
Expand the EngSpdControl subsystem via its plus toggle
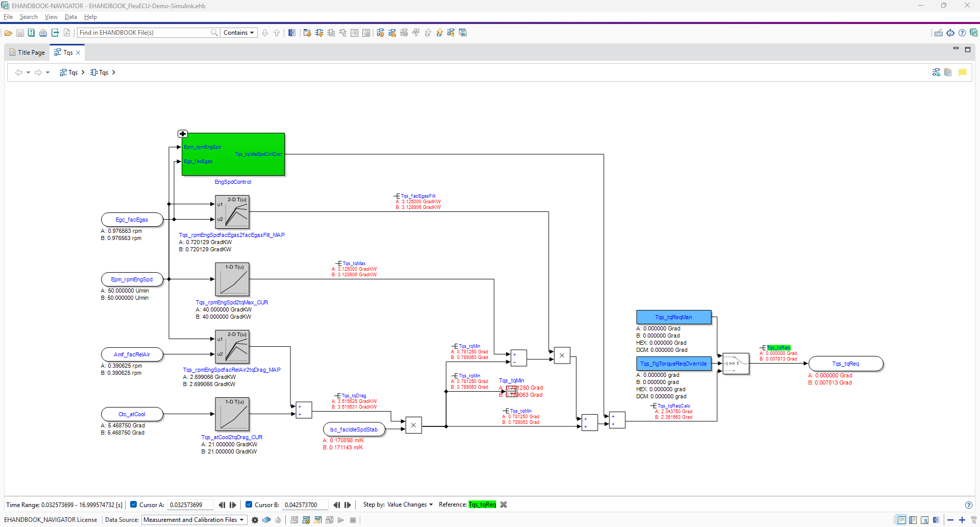(x=182, y=134)
